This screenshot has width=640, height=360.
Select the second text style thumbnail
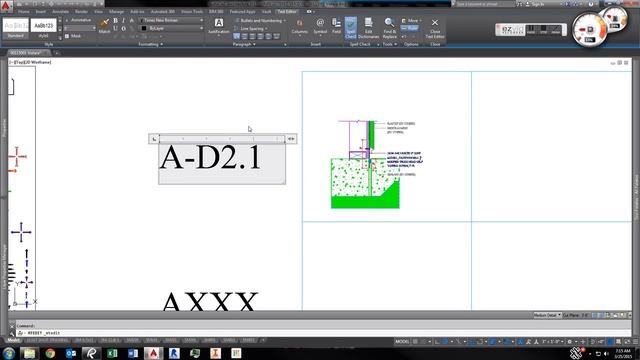tap(43, 28)
